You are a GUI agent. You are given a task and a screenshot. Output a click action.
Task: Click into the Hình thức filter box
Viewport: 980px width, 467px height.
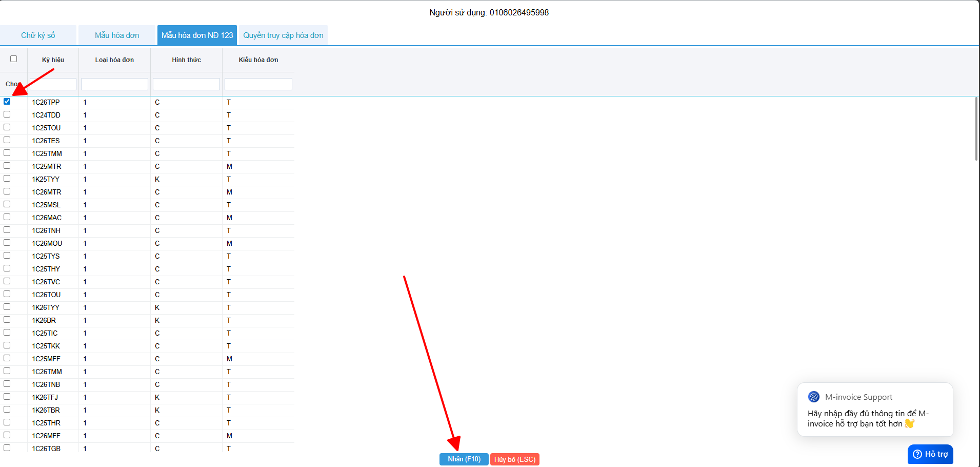(186, 84)
